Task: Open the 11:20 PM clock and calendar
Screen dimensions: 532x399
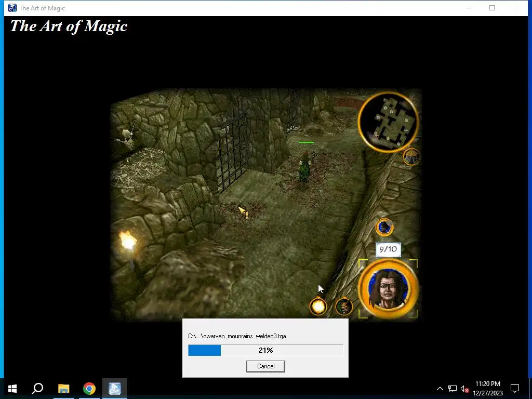Action: point(487,389)
